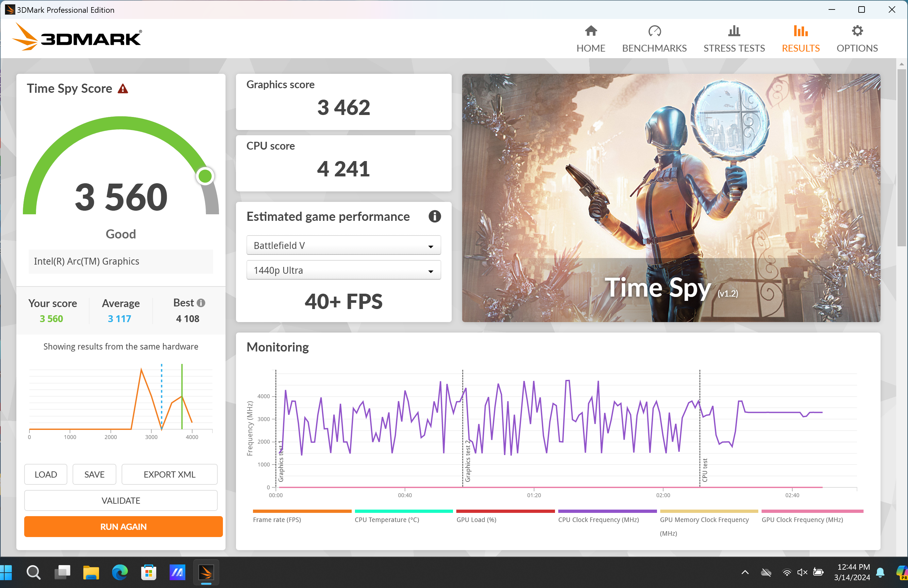908x588 pixels.
Task: Switch to the Benchmarks tab
Action: [654, 39]
